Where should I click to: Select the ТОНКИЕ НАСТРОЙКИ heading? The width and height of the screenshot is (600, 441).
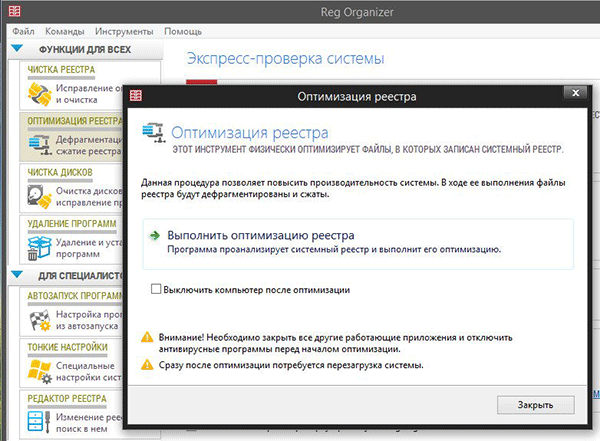pyautogui.click(x=68, y=347)
